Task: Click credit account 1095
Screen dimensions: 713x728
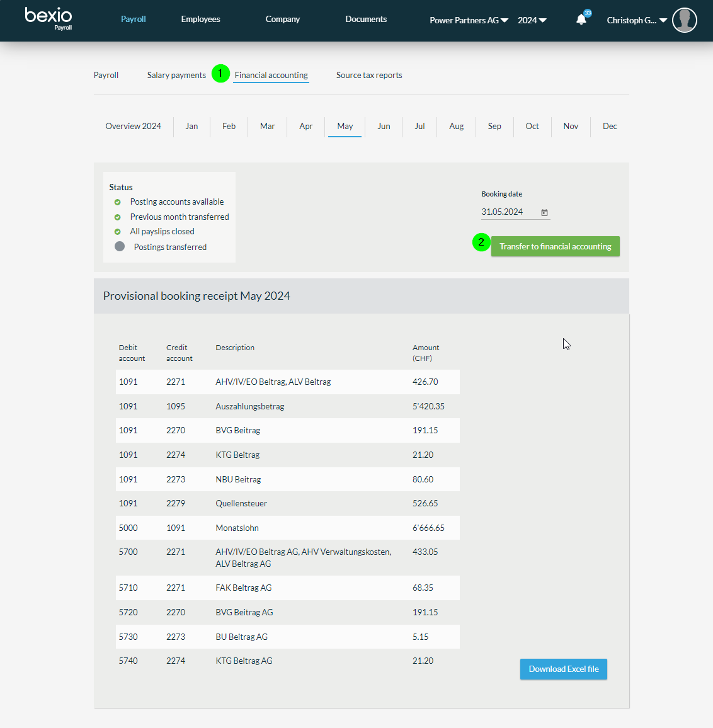Action: [176, 406]
